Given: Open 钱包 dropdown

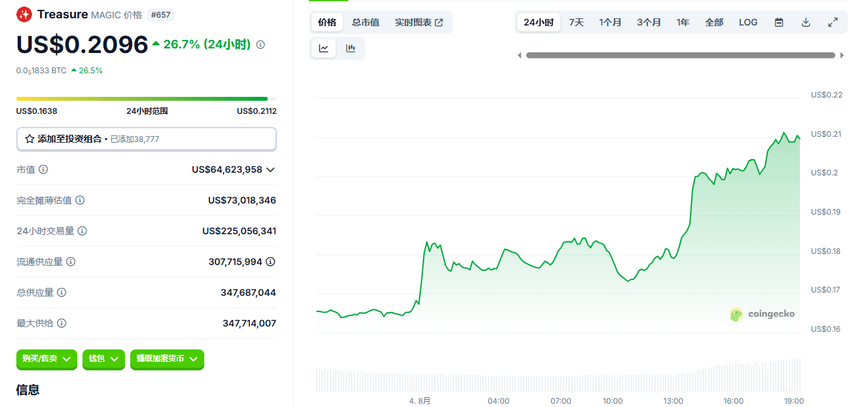Looking at the screenshot, I should coord(103,359).
